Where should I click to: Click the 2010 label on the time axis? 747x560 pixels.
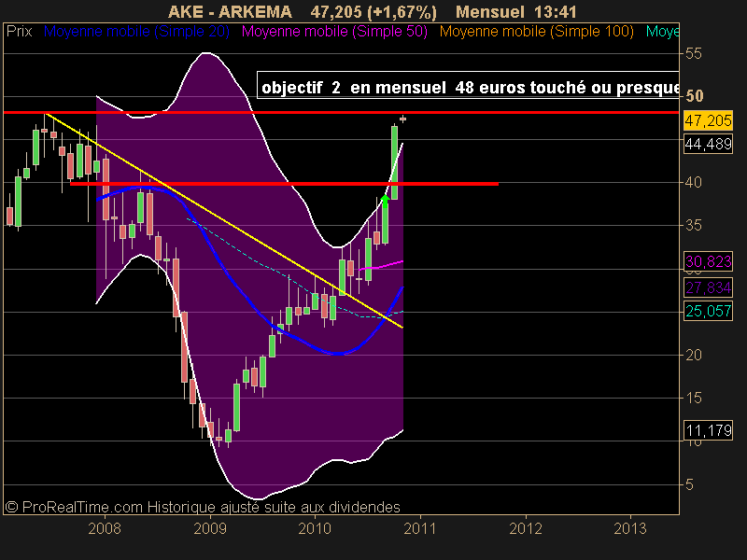[x=315, y=528]
